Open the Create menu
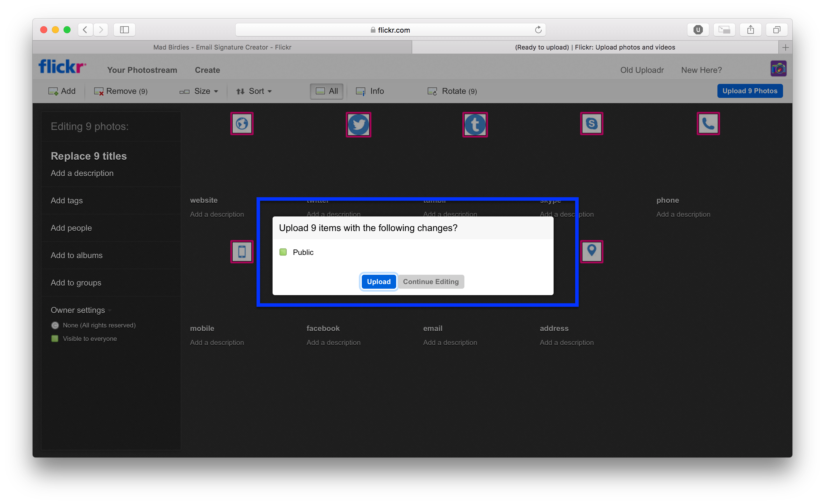 pos(207,70)
